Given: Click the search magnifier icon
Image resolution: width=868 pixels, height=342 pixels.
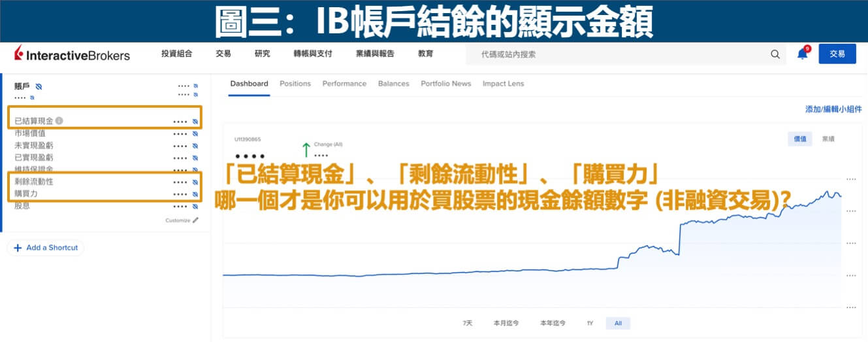Looking at the screenshot, I should (775, 54).
